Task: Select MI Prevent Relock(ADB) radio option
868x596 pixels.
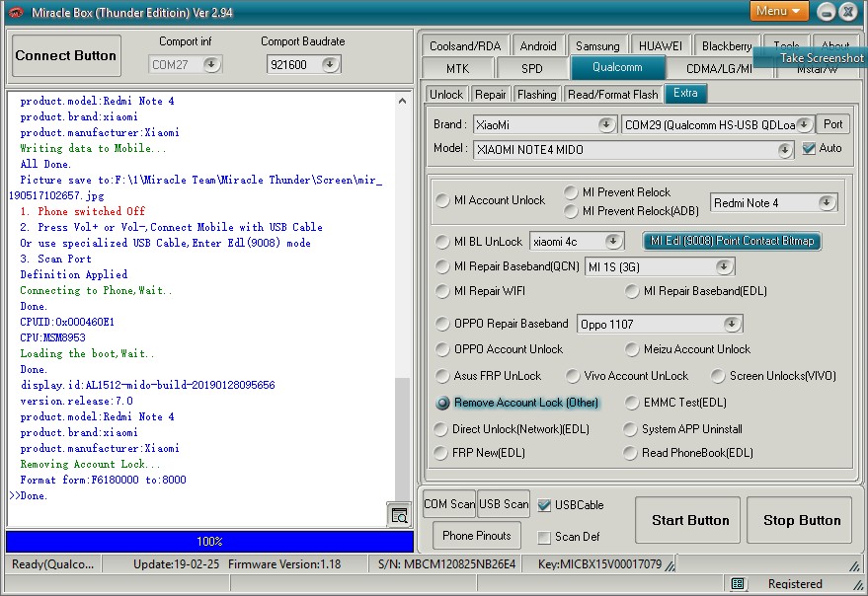Action: [571, 211]
